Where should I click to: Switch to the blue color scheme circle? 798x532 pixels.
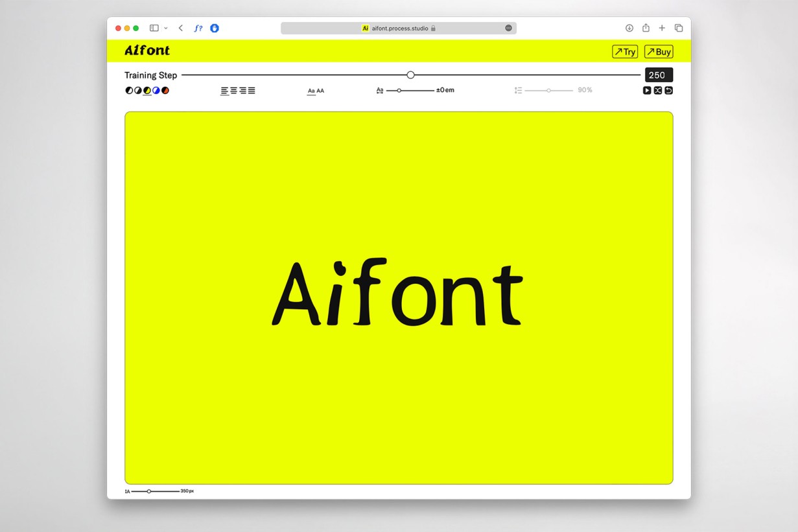(156, 90)
